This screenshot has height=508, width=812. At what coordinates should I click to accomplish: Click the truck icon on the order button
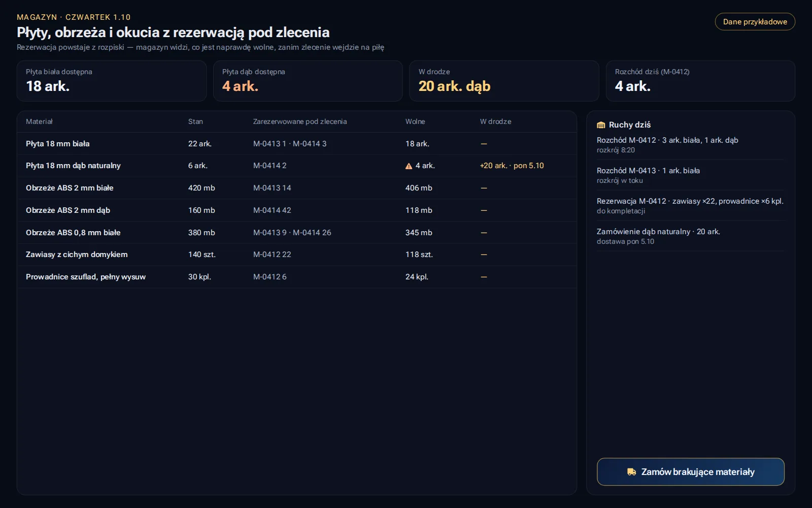coord(631,472)
